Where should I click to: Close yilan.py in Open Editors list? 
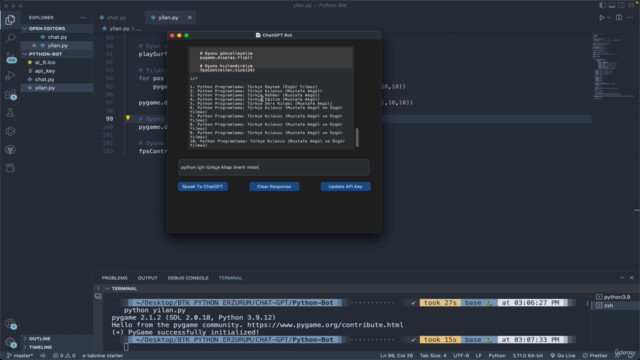coord(34,45)
